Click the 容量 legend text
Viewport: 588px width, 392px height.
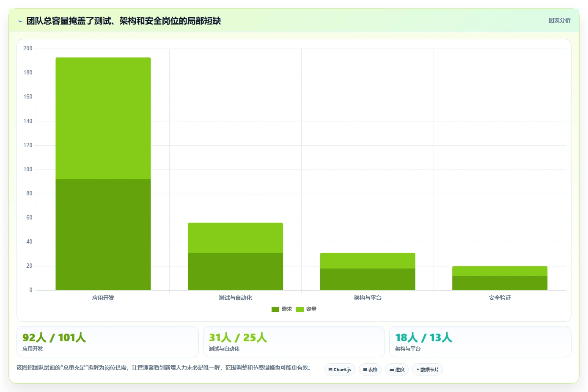(311, 309)
